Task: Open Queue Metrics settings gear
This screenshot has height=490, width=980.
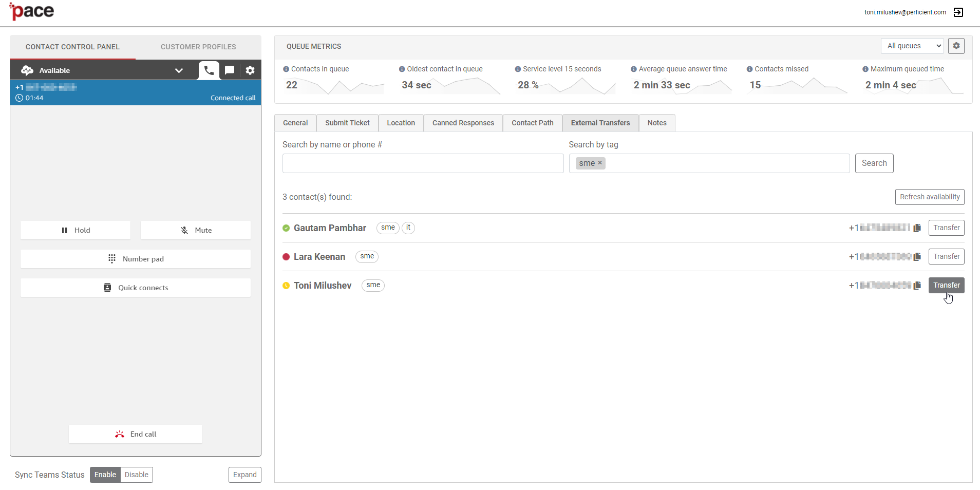Action: [956, 46]
